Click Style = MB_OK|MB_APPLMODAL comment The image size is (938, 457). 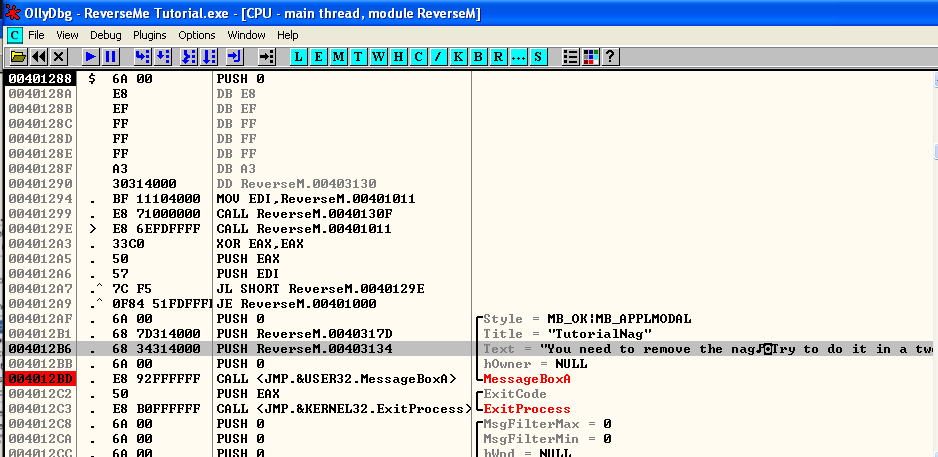[587, 319]
